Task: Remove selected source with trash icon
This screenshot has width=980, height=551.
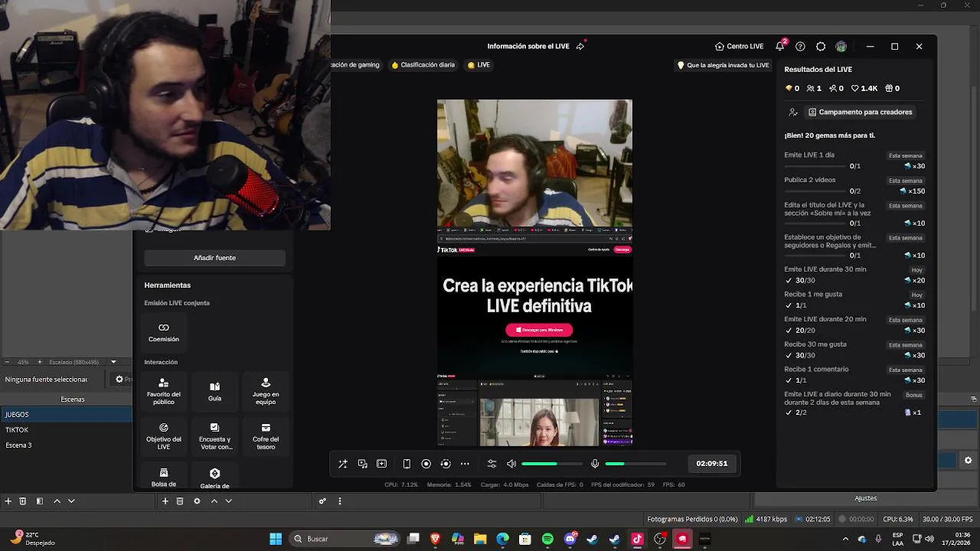Action: 180,501
